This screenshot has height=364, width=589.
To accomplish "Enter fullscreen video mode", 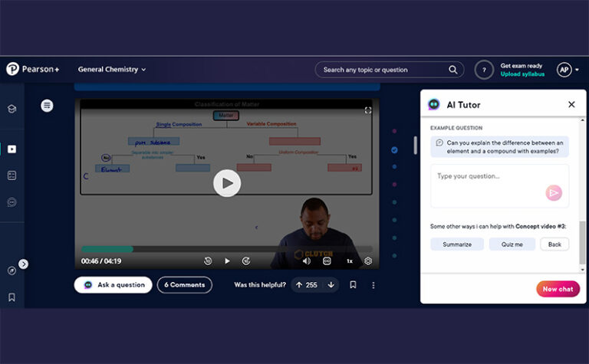I will (x=368, y=110).
